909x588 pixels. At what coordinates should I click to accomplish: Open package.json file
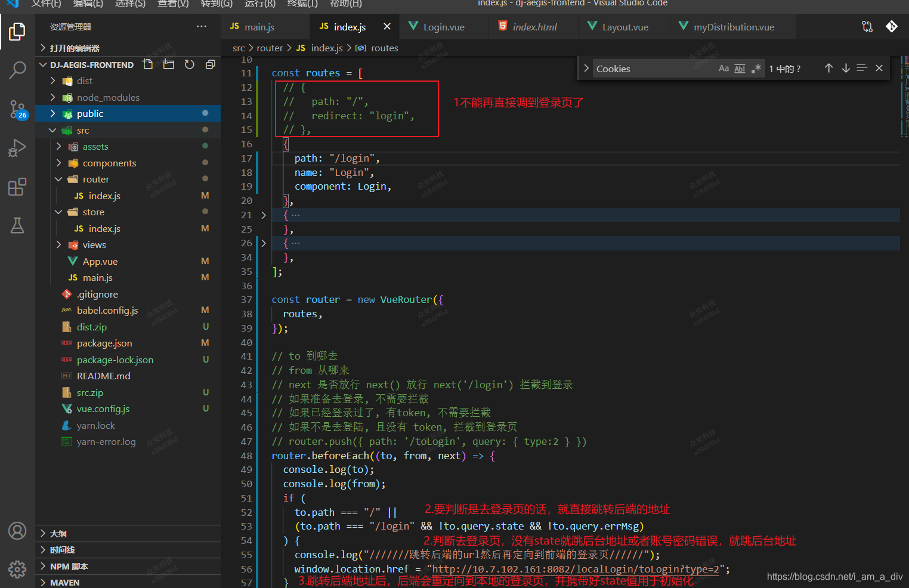pos(128,343)
